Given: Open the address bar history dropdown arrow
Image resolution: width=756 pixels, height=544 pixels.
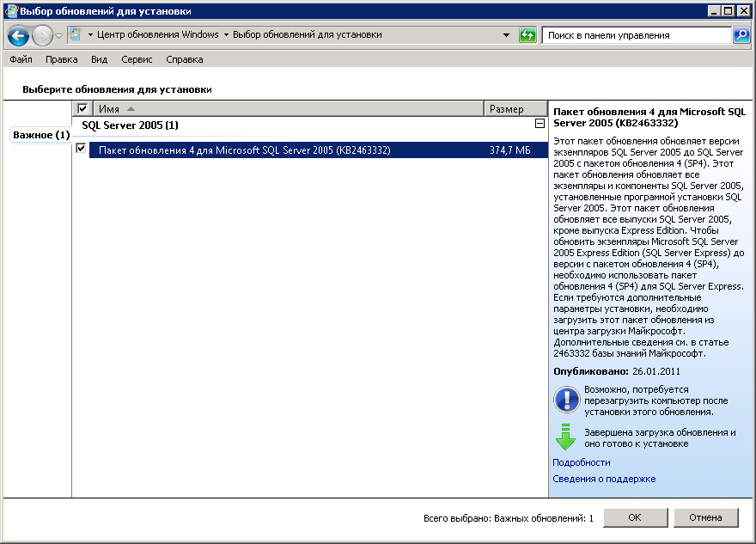Looking at the screenshot, I should click(506, 35).
